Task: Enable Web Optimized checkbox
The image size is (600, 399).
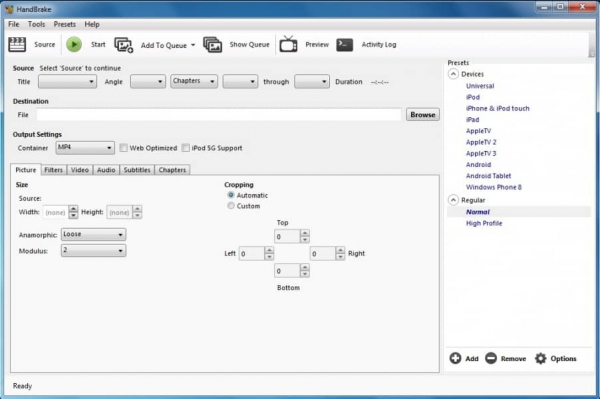Action: tap(123, 148)
